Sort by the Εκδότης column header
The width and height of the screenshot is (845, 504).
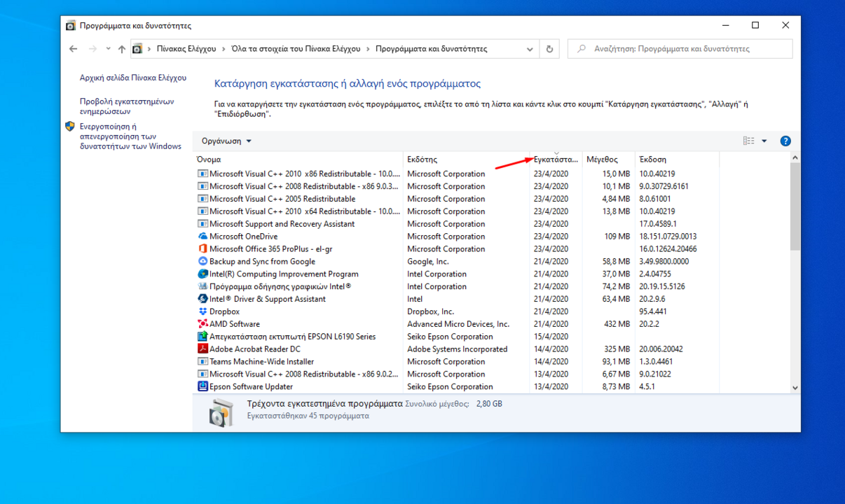pyautogui.click(x=422, y=160)
